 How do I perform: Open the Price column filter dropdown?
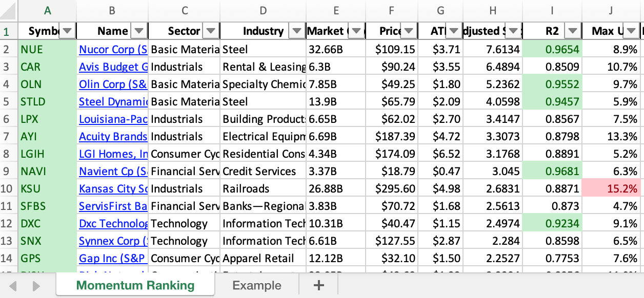(408, 31)
